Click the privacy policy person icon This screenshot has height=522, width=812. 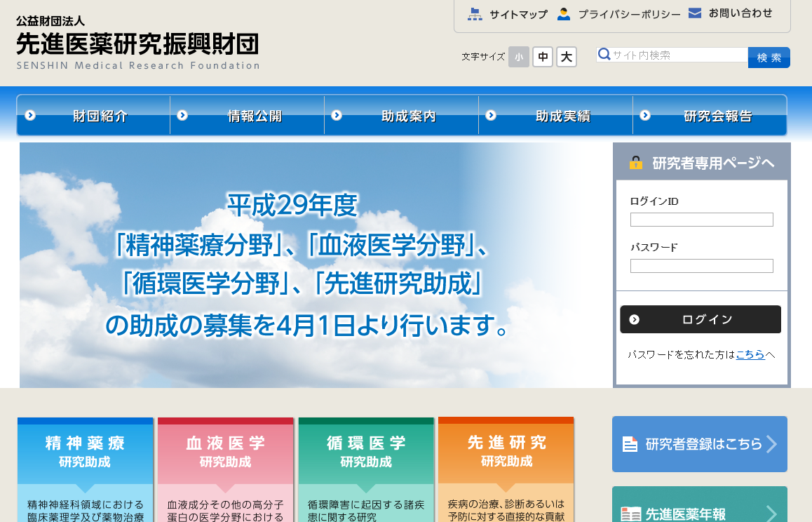click(x=564, y=15)
